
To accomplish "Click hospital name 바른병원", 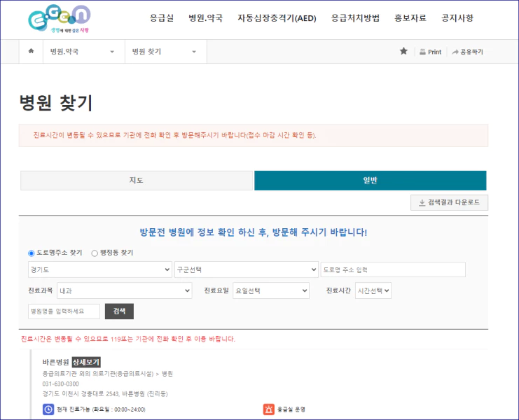I will click(55, 362).
